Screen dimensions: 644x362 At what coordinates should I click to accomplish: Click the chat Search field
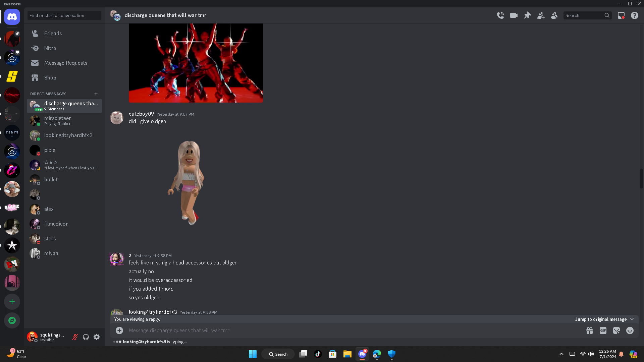587,15
